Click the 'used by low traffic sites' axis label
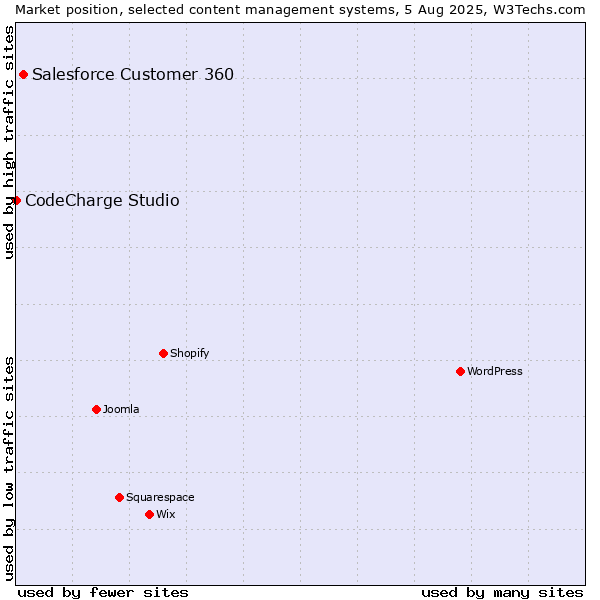600x600 pixels. click(x=9, y=470)
